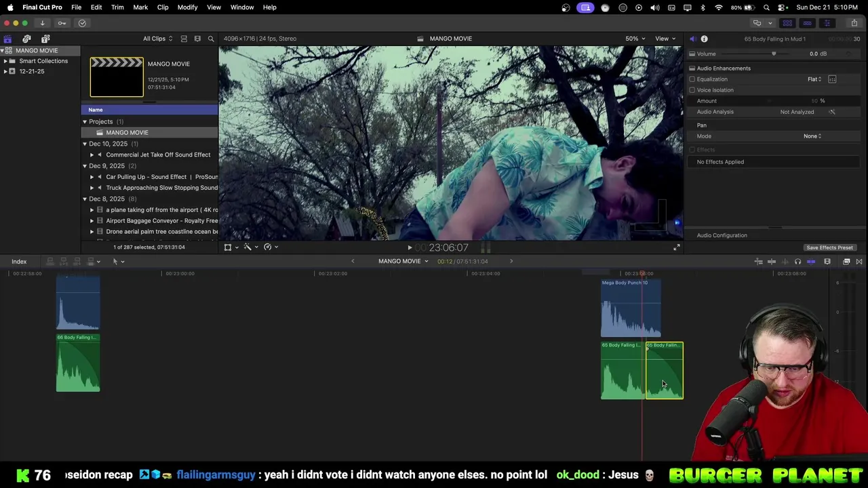This screenshot has height=488, width=868.
Task: Toggle viewer full screen arrows icon
Action: [676, 247]
